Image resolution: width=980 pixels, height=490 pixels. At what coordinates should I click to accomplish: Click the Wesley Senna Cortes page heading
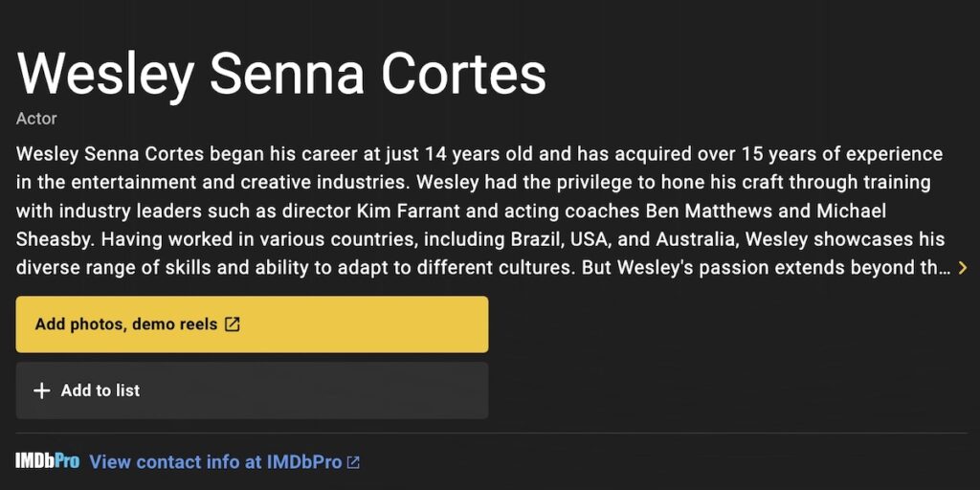(281, 74)
